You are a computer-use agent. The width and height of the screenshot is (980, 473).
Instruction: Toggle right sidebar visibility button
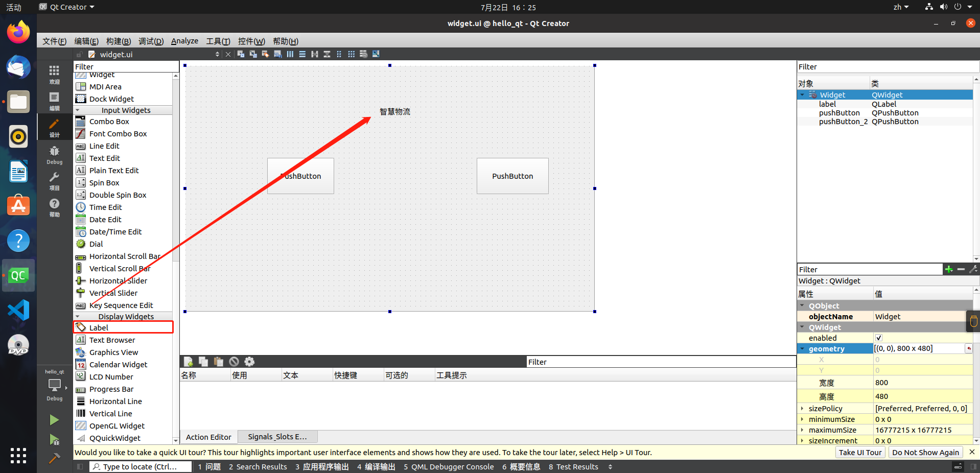coord(974,467)
